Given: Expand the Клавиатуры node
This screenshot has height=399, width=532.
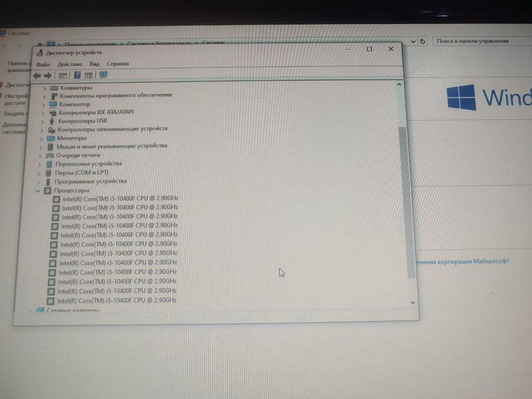Looking at the screenshot, I should pos(44,88).
